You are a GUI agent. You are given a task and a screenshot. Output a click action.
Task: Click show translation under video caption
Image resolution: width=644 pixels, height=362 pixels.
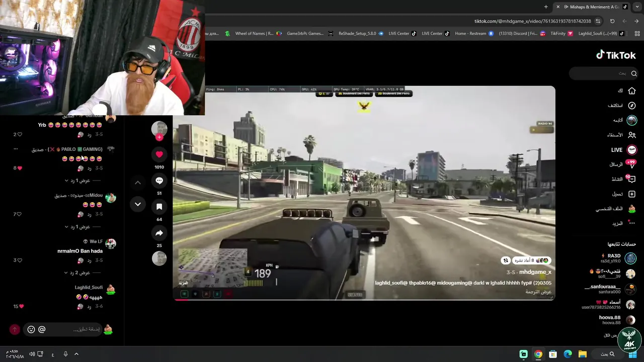pyautogui.click(x=538, y=292)
